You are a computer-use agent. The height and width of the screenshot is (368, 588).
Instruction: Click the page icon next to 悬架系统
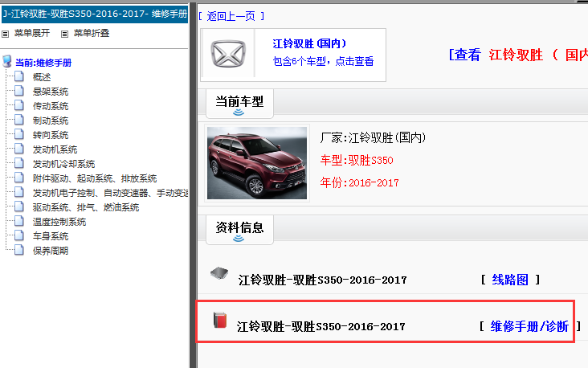point(19,91)
